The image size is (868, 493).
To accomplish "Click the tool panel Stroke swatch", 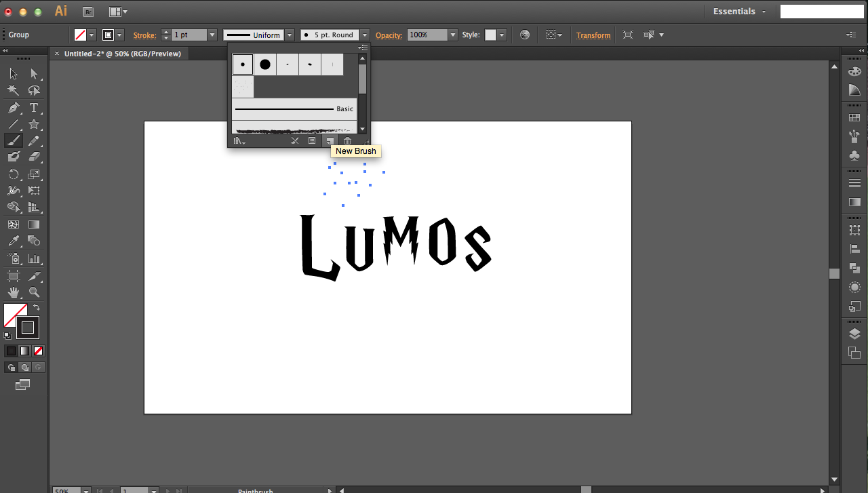I will pos(28,328).
